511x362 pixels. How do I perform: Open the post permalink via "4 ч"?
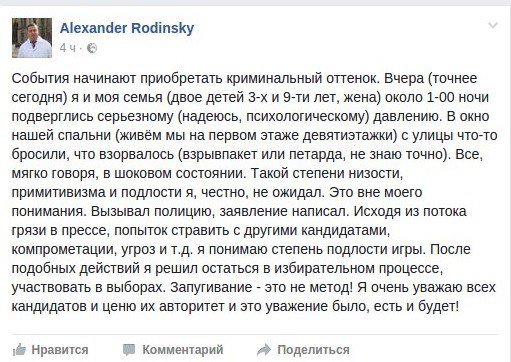(x=68, y=48)
